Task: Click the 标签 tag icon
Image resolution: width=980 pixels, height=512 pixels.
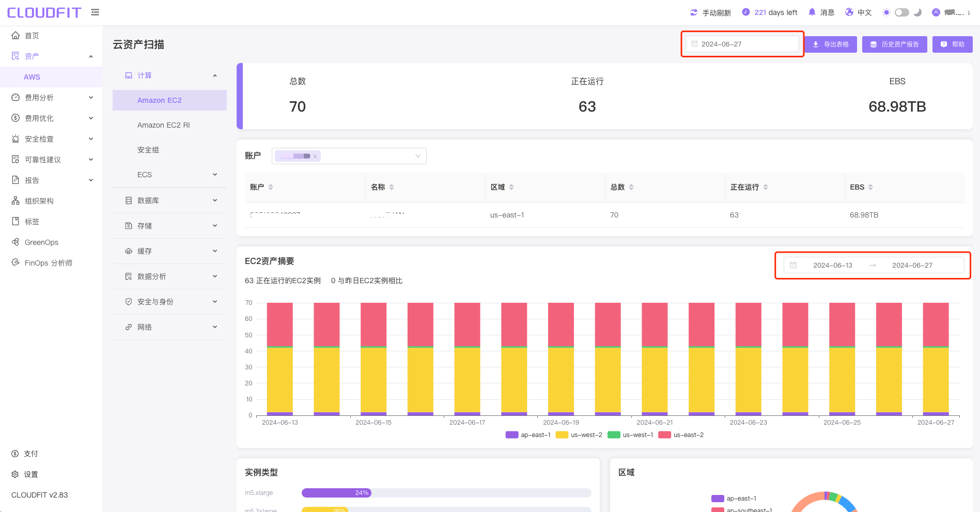Action: 15,221
